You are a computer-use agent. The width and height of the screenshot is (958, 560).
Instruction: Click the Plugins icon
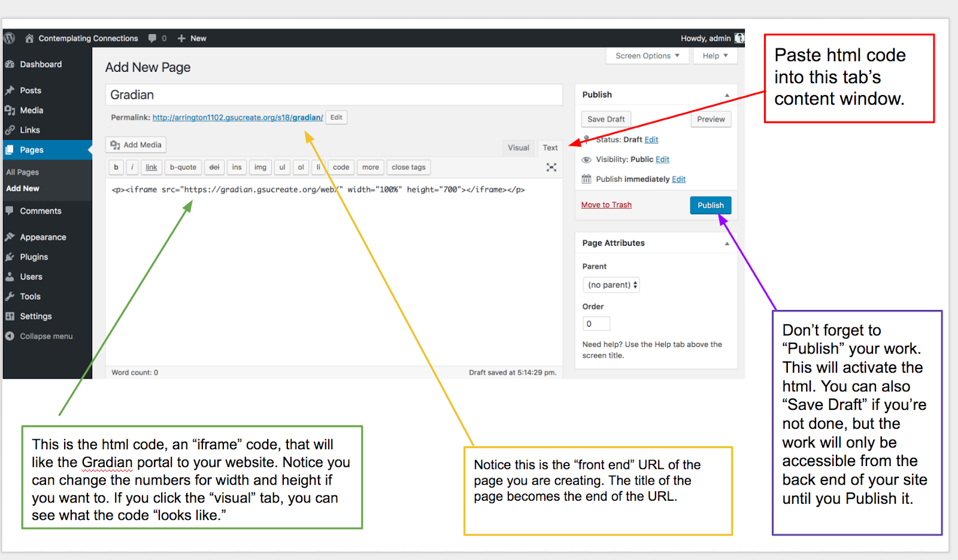10,257
